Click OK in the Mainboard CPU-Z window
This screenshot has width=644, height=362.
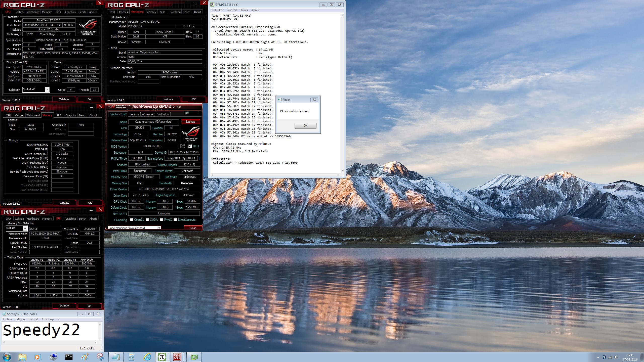[x=194, y=99]
